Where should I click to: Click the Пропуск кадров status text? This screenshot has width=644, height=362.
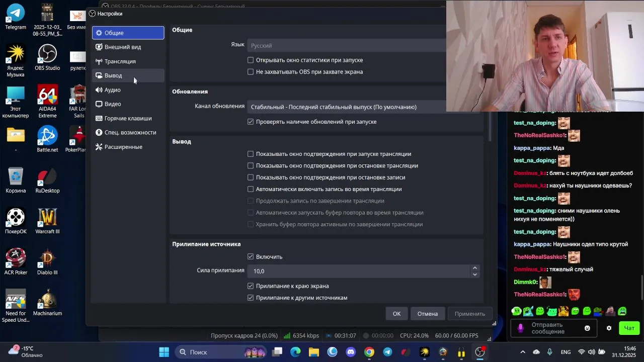coord(244,335)
